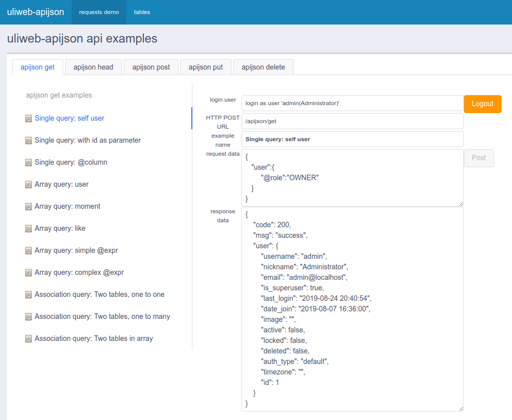Select the apijson put tab

pos(205,67)
